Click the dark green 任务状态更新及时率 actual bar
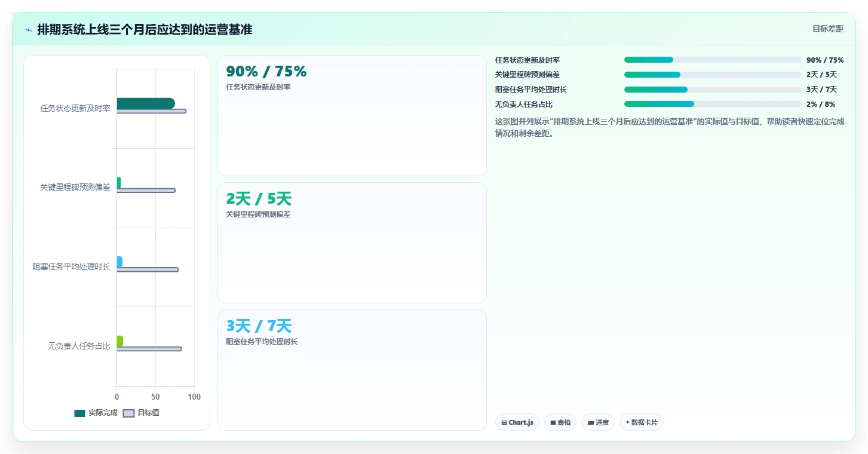Image resolution: width=868 pixels, height=454 pixels. point(146,103)
